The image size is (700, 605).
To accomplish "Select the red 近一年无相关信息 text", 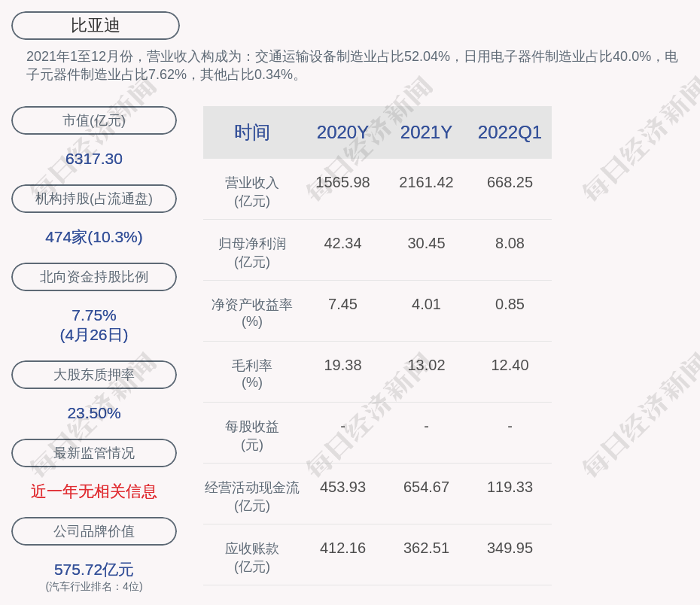I will tap(94, 491).
